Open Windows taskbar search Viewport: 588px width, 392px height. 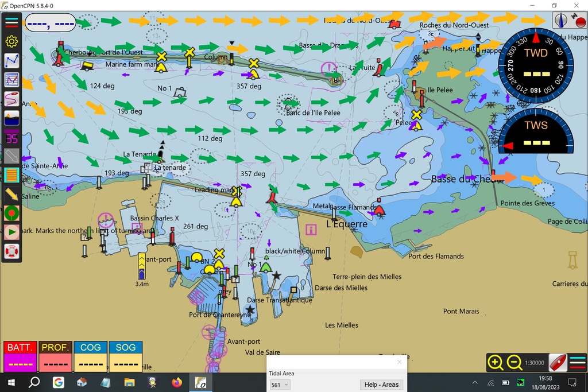(34, 382)
